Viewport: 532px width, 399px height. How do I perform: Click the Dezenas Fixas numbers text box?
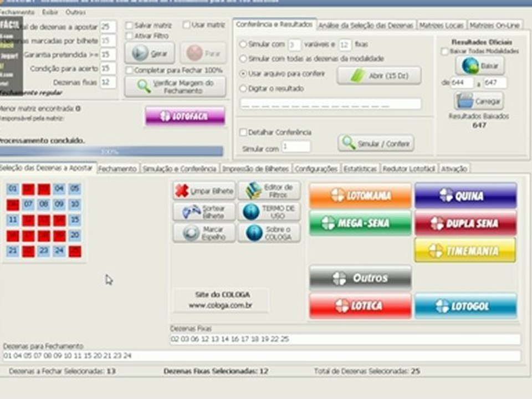pos(345,339)
